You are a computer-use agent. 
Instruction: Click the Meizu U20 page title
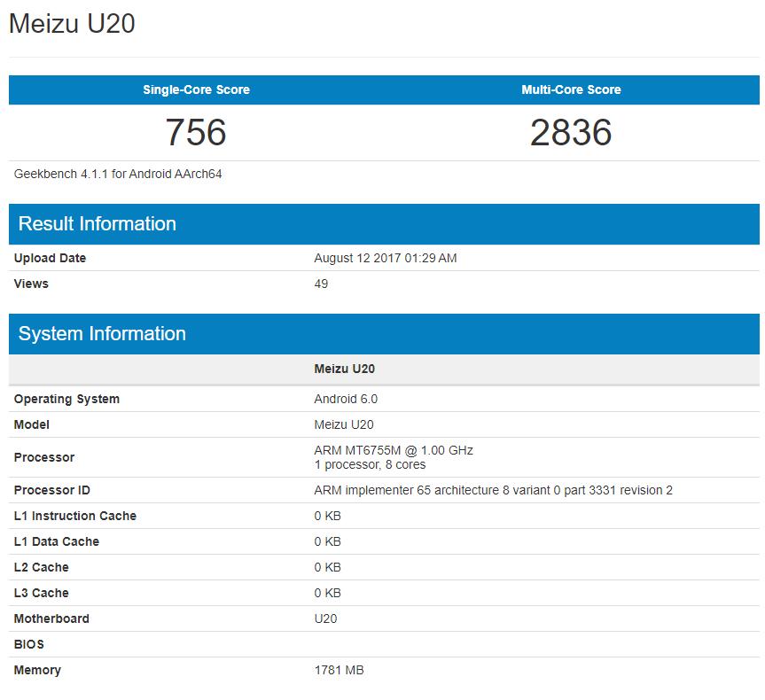click(72, 24)
